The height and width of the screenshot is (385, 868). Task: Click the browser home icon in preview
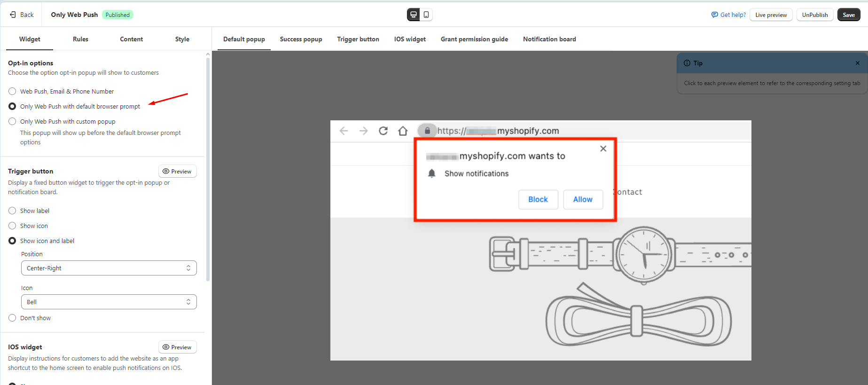pos(403,131)
